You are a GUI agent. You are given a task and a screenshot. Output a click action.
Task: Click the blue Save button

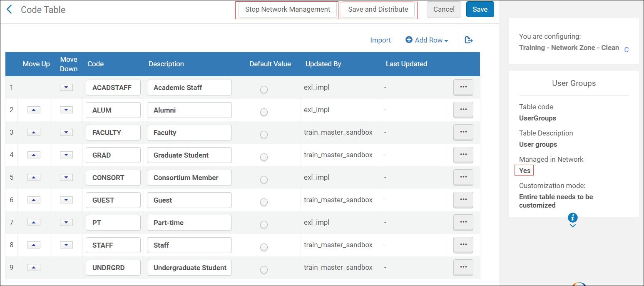click(x=480, y=10)
